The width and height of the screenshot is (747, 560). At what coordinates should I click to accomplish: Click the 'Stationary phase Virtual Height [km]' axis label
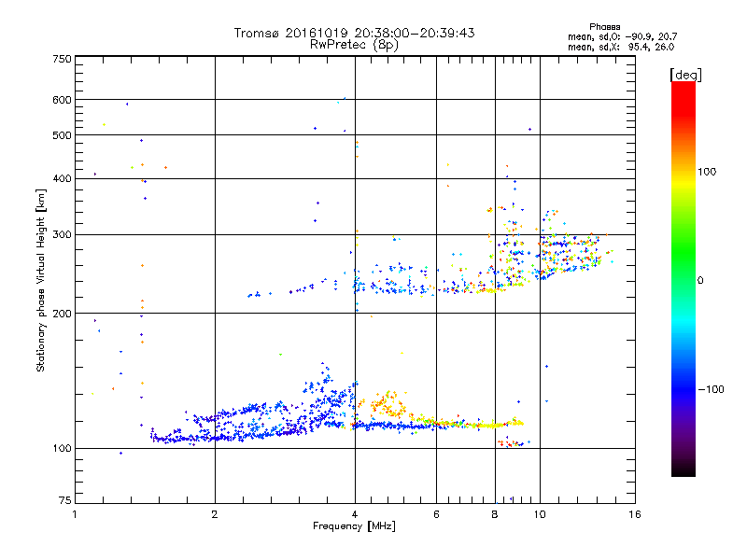tap(40, 281)
